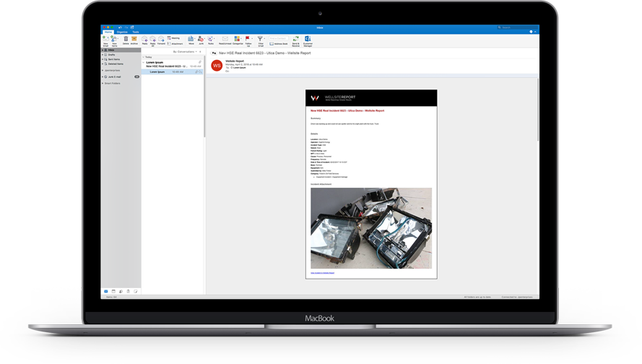Delete the selected message with Delete icon
642x364 pixels.
pos(126,39)
